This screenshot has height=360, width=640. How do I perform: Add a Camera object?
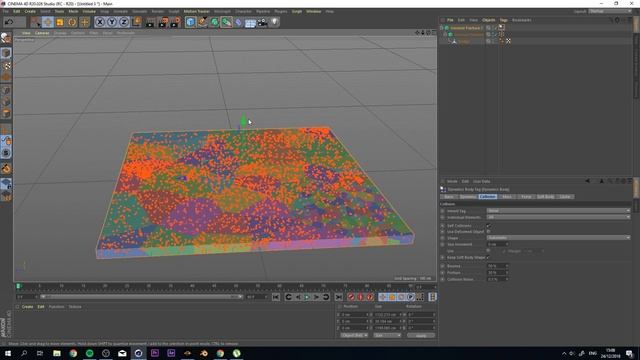tap(262, 22)
